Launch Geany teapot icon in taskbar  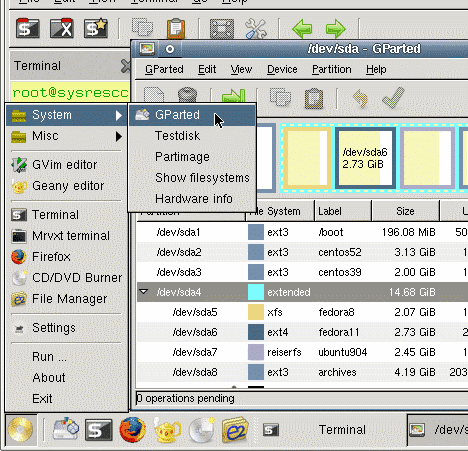pos(167,430)
